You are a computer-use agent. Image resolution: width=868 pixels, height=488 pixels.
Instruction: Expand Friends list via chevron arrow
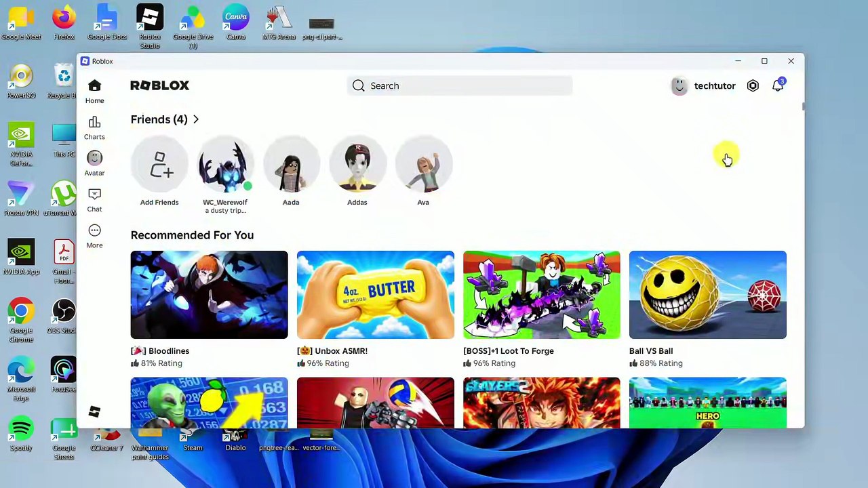tap(196, 119)
